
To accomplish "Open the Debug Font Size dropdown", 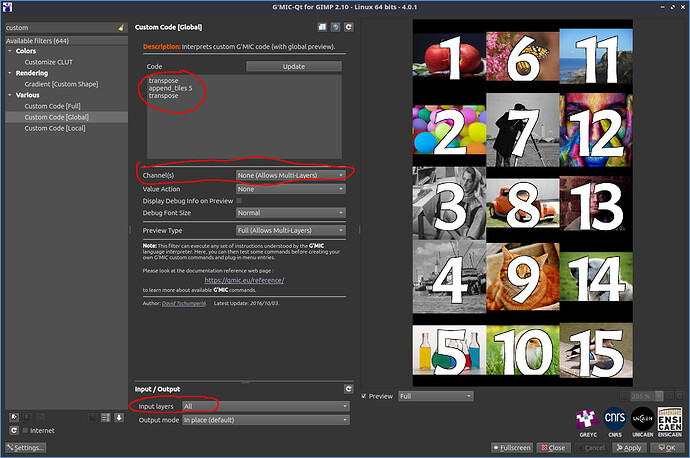I will point(291,213).
